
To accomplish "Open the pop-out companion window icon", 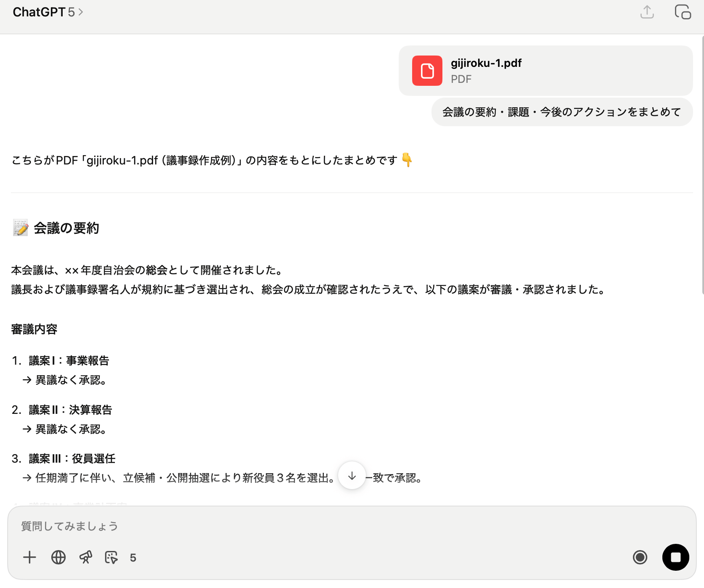I will tap(683, 12).
